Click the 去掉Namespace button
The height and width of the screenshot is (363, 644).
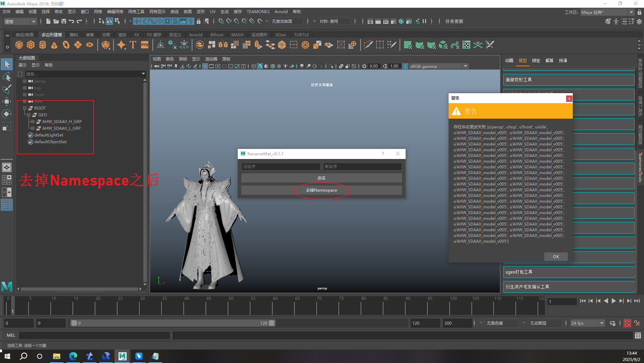tap(321, 190)
